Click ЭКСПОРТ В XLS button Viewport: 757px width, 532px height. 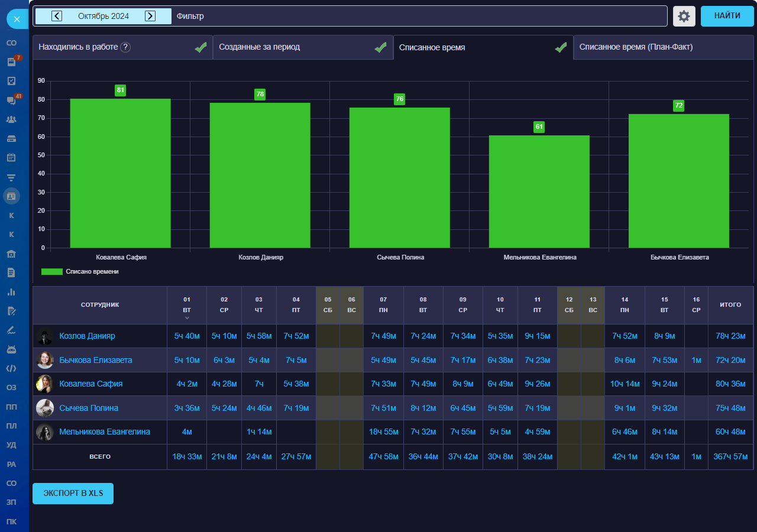pyautogui.click(x=73, y=494)
